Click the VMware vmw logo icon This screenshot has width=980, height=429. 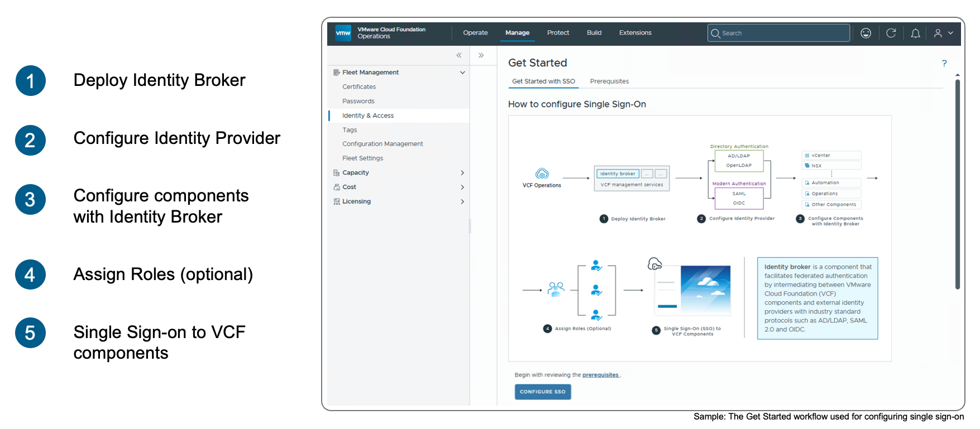pyautogui.click(x=343, y=33)
